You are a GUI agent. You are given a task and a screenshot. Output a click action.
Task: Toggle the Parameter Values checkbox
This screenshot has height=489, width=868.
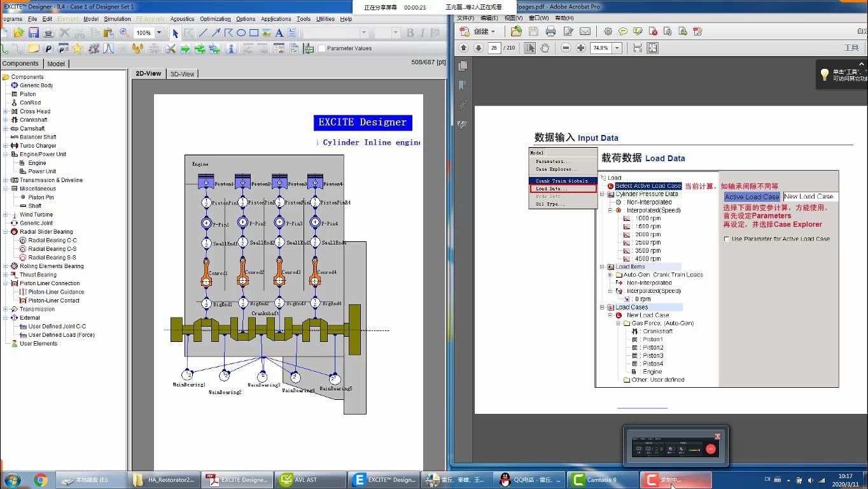tap(322, 48)
